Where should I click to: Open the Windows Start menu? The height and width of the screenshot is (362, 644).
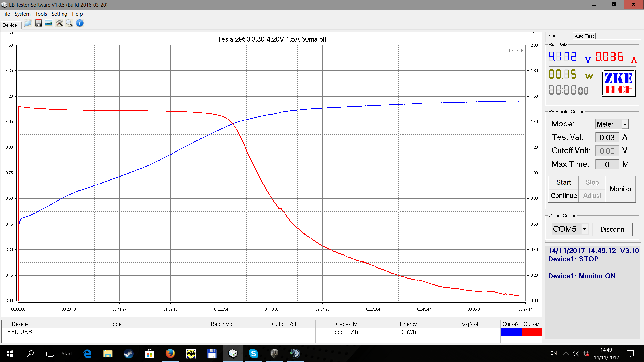[10, 353]
